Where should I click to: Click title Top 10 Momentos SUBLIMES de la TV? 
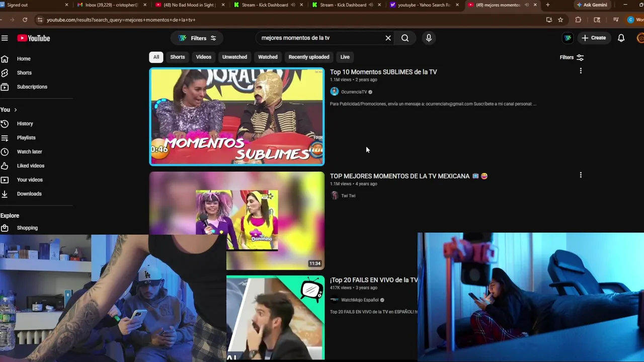click(383, 72)
